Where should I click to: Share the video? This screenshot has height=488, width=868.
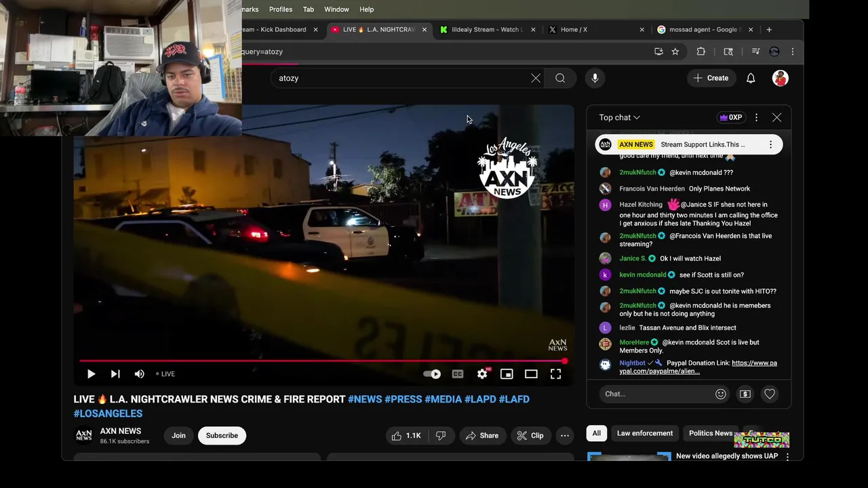click(482, 436)
